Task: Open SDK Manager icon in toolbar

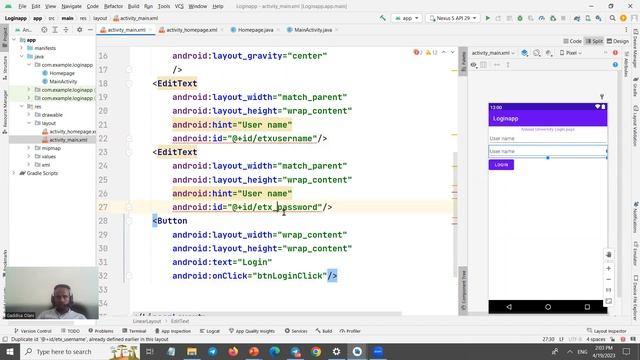Action: point(598,18)
